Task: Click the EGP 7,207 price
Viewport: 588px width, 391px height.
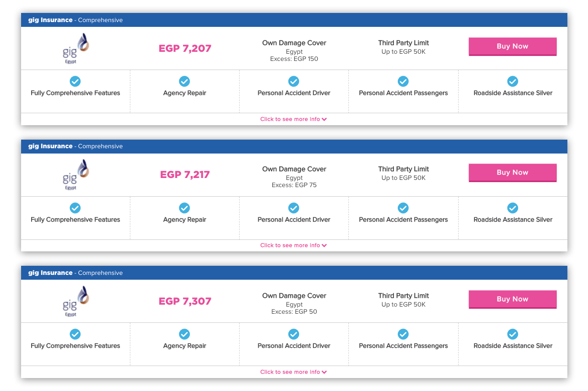Action: pos(185,48)
